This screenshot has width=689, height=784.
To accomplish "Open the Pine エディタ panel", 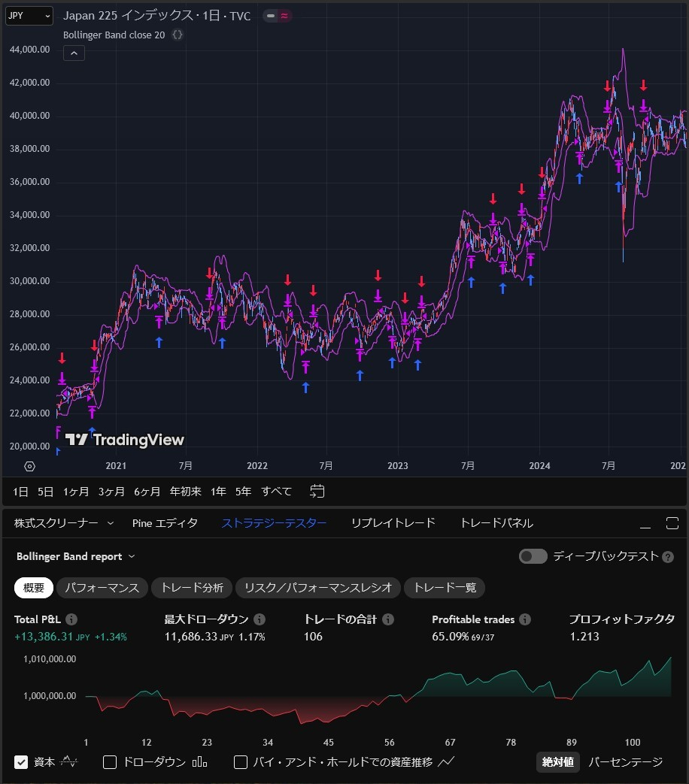I will pyautogui.click(x=165, y=522).
